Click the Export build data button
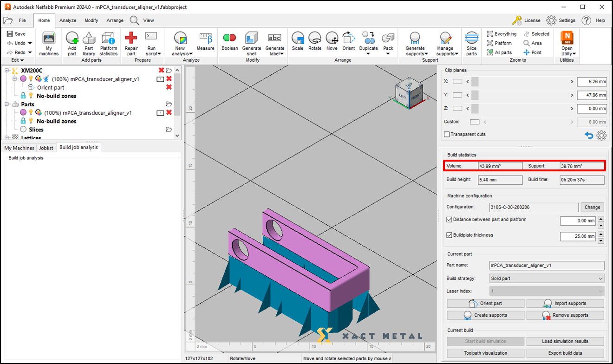The image size is (613, 364). [565, 353]
